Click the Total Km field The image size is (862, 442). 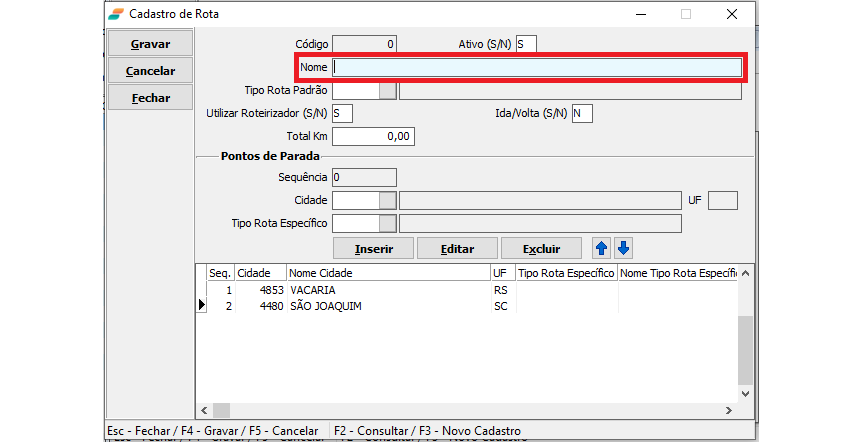(x=373, y=136)
